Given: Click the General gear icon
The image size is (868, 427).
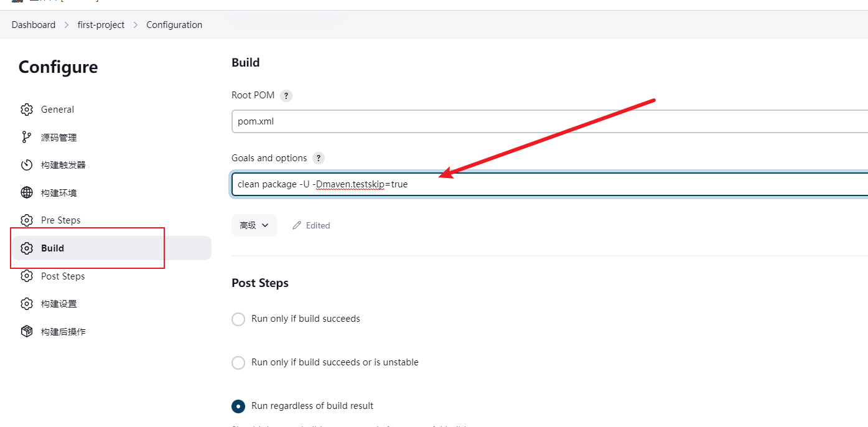Looking at the screenshot, I should 26,110.
